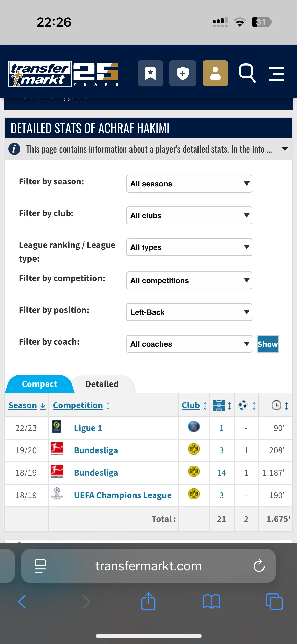This screenshot has height=644, width=297.
Task: Sort table by goals ball icon
Action: 247,405
